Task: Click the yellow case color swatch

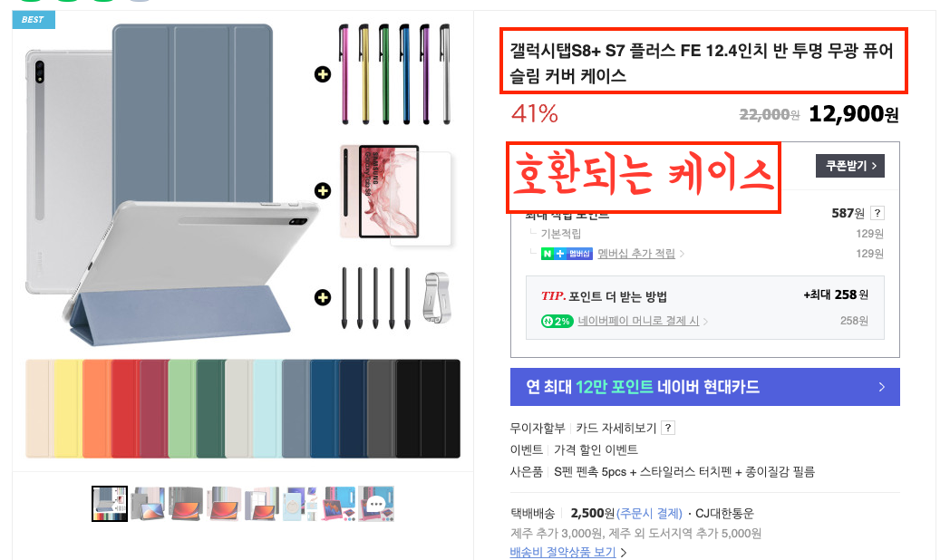Action: [x=68, y=409]
